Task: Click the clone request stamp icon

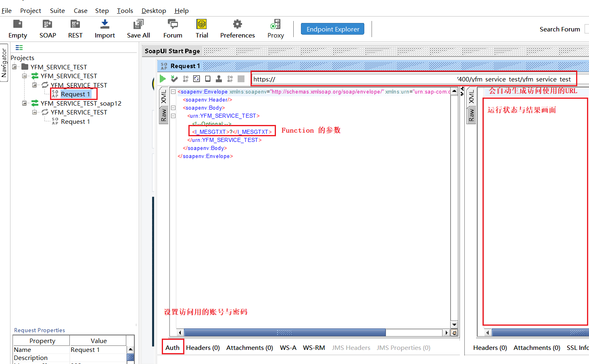Action: (219, 79)
